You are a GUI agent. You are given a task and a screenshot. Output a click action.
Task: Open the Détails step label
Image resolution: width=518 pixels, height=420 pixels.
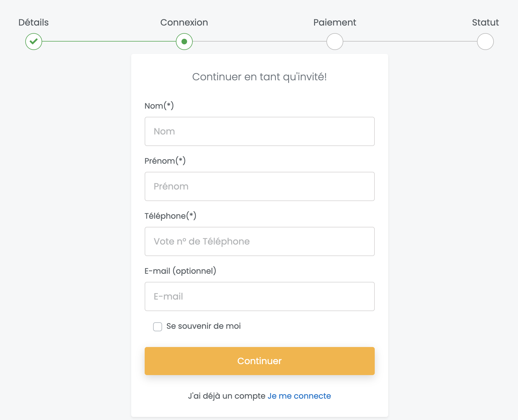click(x=34, y=22)
